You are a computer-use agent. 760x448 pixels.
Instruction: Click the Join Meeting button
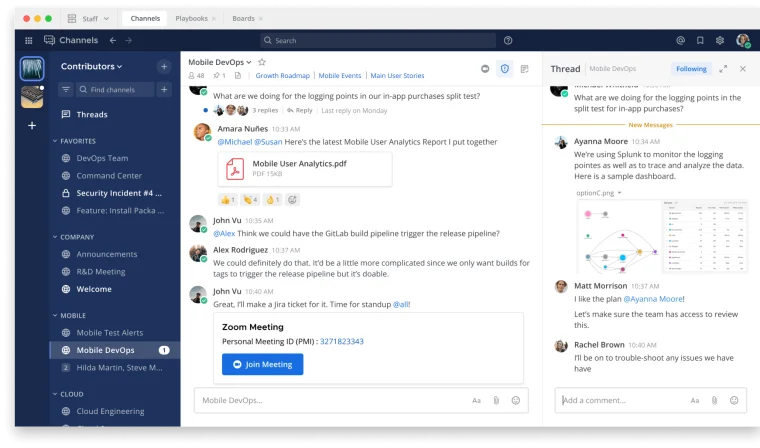click(262, 364)
